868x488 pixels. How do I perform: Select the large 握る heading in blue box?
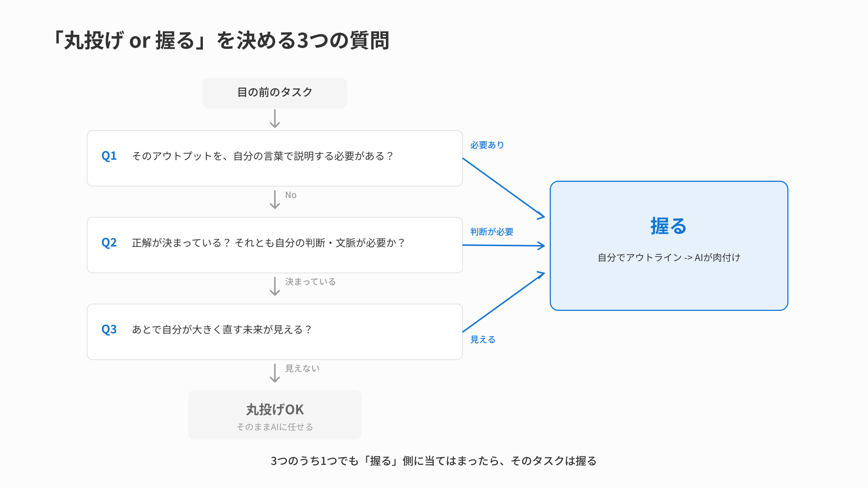click(x=668, y=226)
